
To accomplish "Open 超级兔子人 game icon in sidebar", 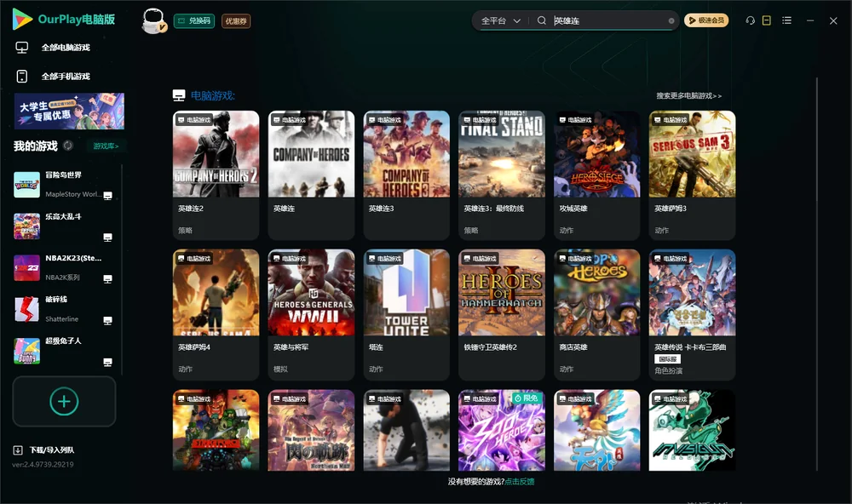I will click(26, 351).
